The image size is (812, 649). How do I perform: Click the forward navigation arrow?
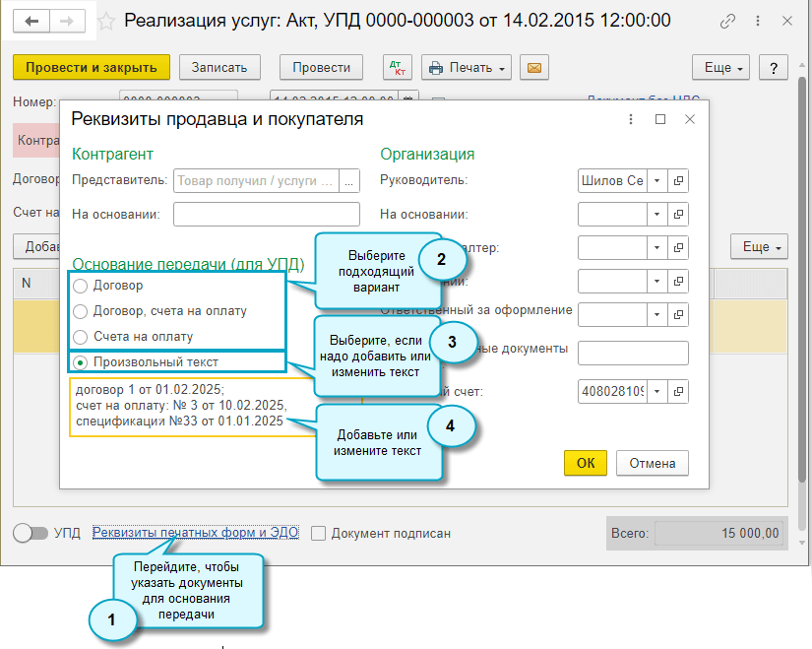pos(68,21)
